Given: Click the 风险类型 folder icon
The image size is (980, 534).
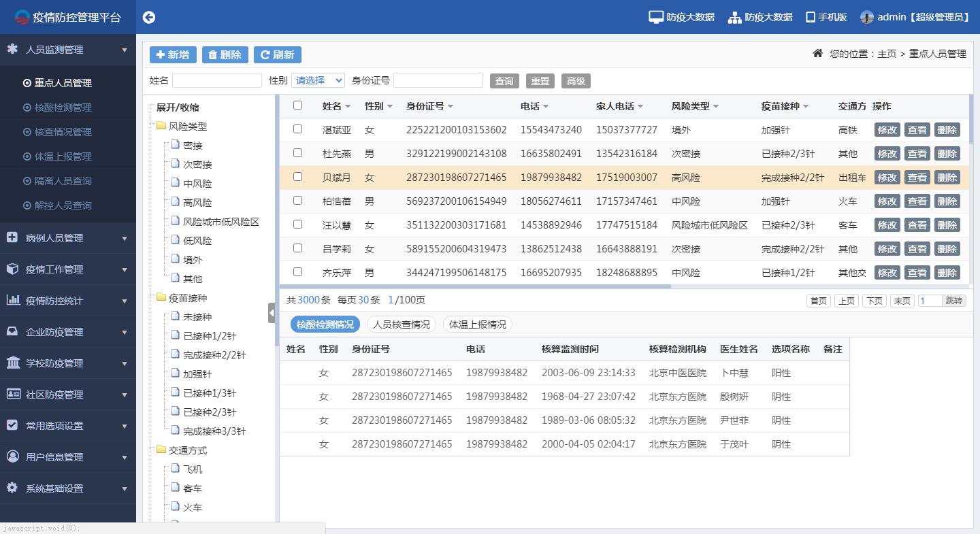Looking at the screenshot, I should coord(161,126).
